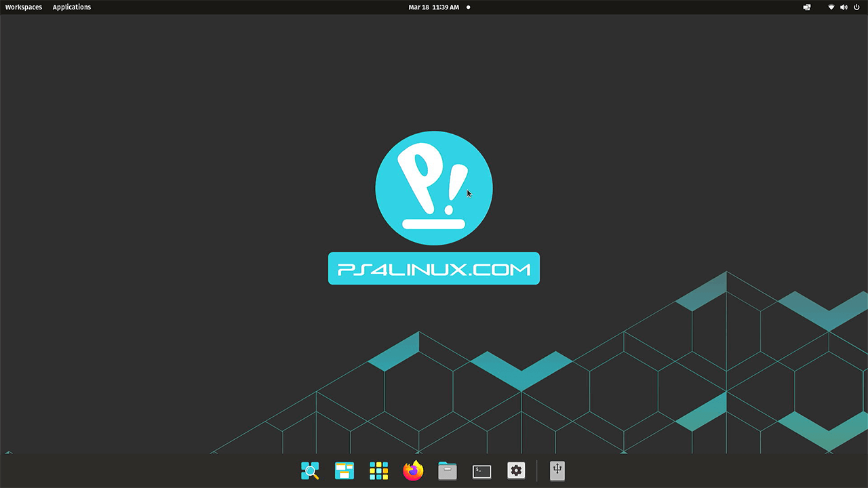The width and height of the screenshot is (868, 488).
Task: Open the window tiling indicator in top bar
Action: point(807,7)
